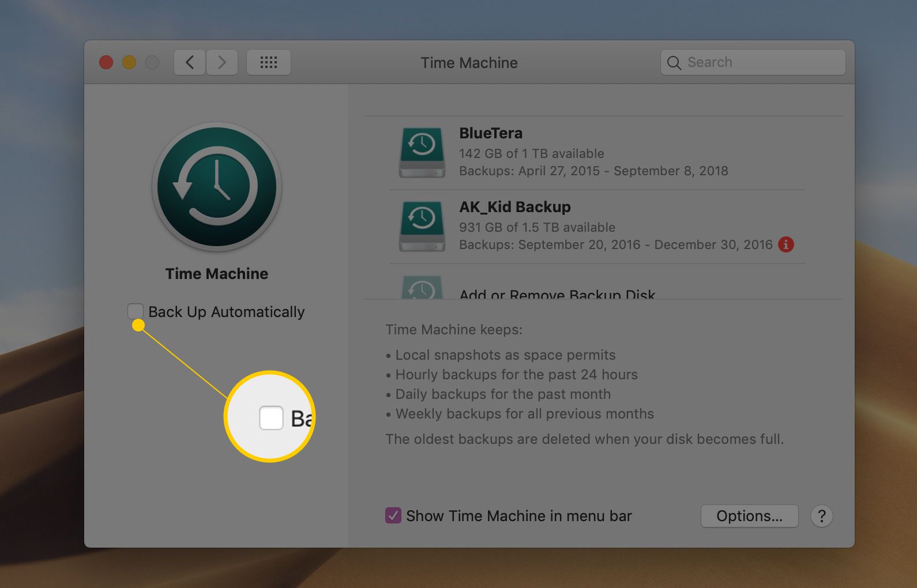Click the Time Machine label under the icon

[217, 274]
